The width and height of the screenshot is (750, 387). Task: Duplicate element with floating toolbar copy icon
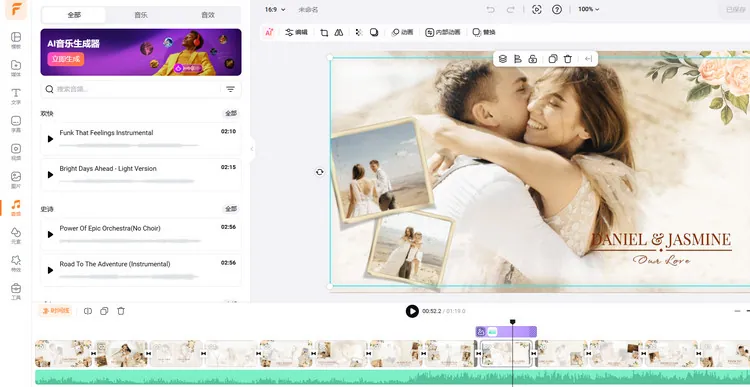(553, 59)
